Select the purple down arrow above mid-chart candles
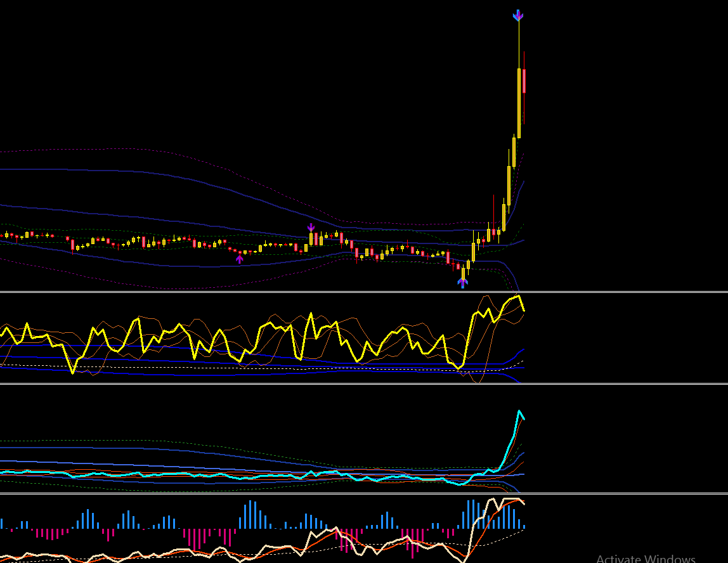This screenshot has width=728, height=563. click(x=311, y=228)
